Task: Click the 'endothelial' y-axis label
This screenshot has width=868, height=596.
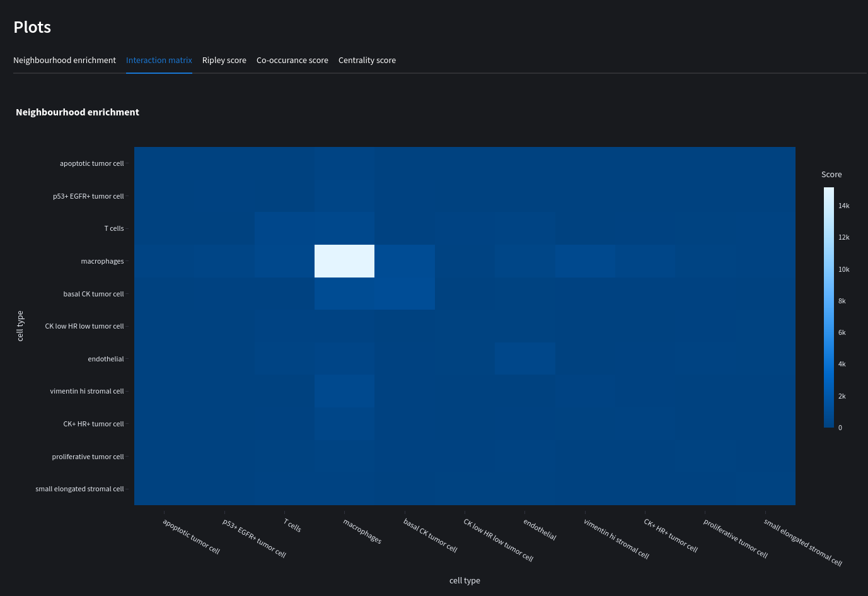Action: click(x=106, y=359)
